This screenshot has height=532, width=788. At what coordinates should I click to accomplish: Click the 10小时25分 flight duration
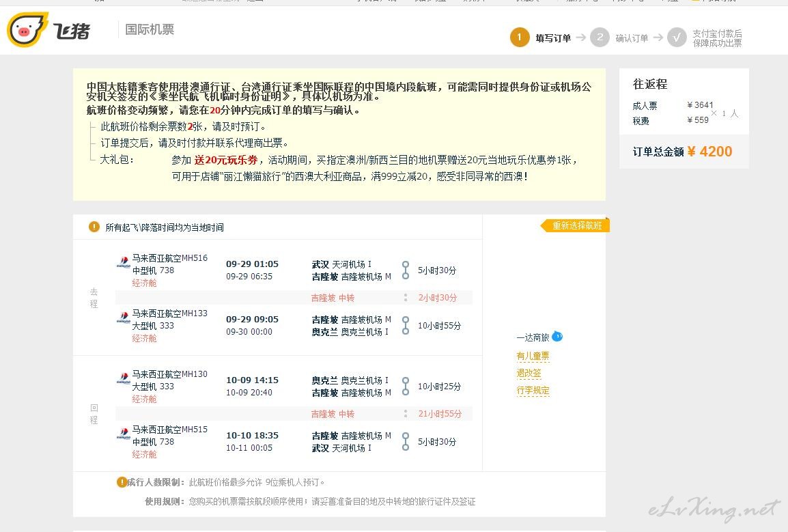[439, 387]
